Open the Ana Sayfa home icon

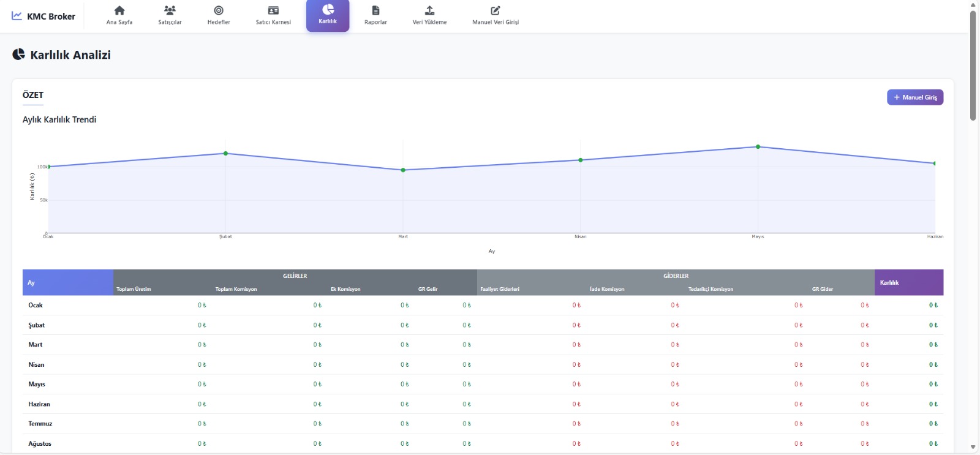(119, 10)
